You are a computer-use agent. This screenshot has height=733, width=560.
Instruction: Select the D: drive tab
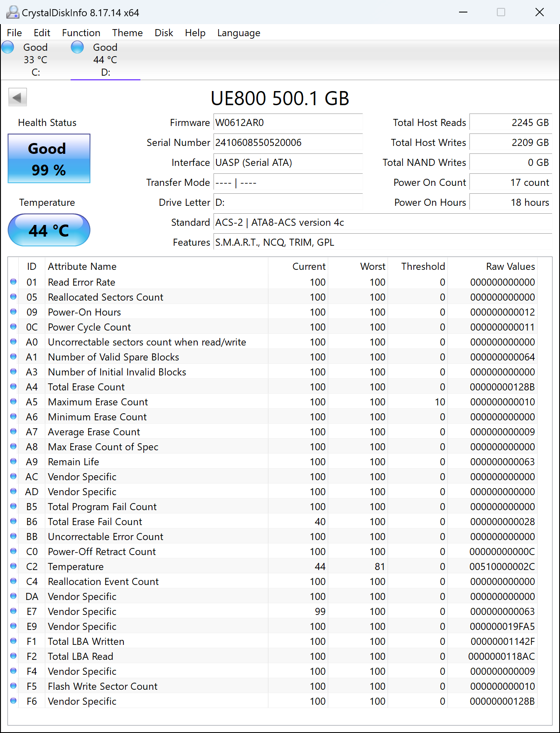pos(106,60)
